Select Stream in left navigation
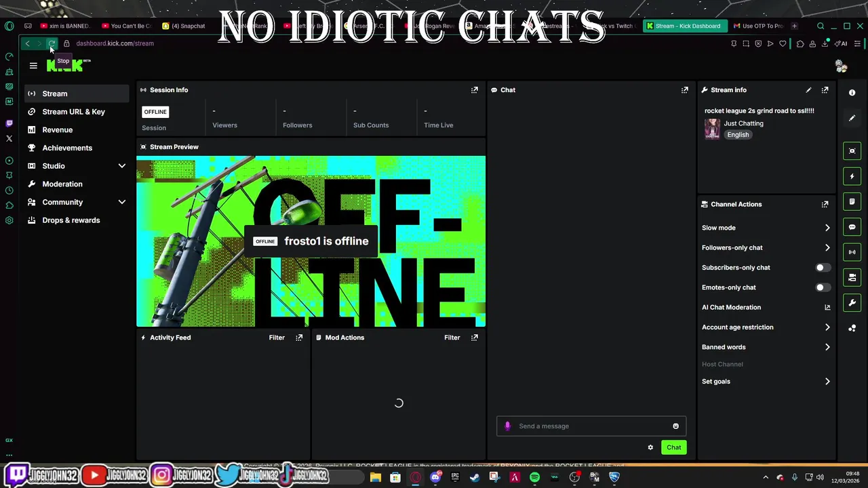Viewport: 868px width, 488px height. pyautogui.click(x=77, y=94)
